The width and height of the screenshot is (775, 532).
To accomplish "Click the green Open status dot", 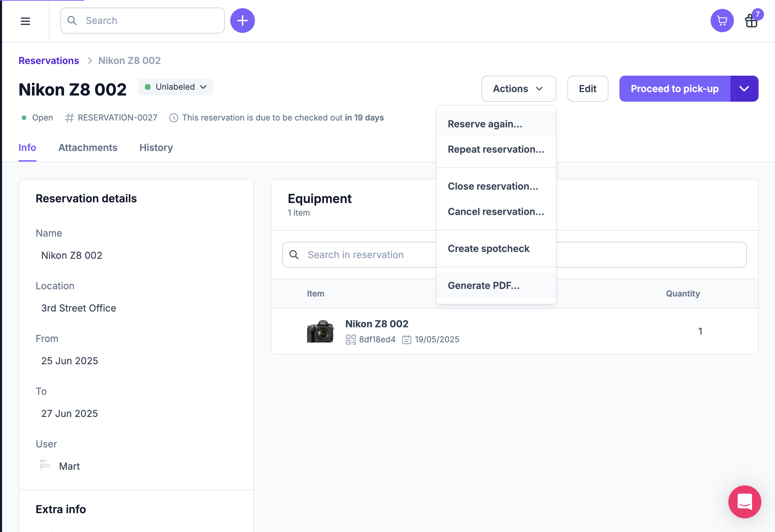I will pos(24,118).
